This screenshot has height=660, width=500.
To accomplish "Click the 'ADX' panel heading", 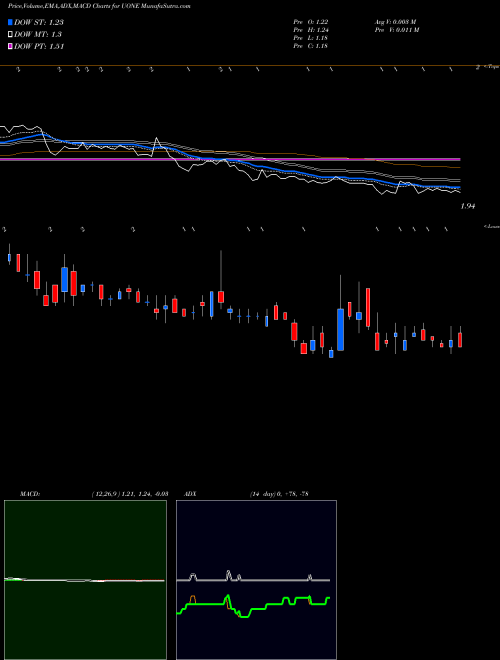I will (x=190, y=494).
